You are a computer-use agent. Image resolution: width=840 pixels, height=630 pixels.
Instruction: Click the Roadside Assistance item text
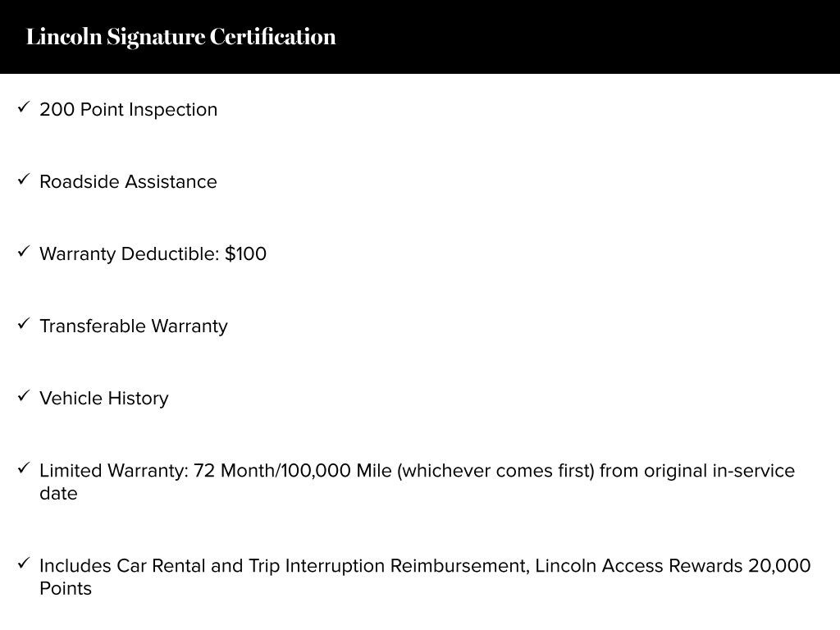(x=128, y=182)
